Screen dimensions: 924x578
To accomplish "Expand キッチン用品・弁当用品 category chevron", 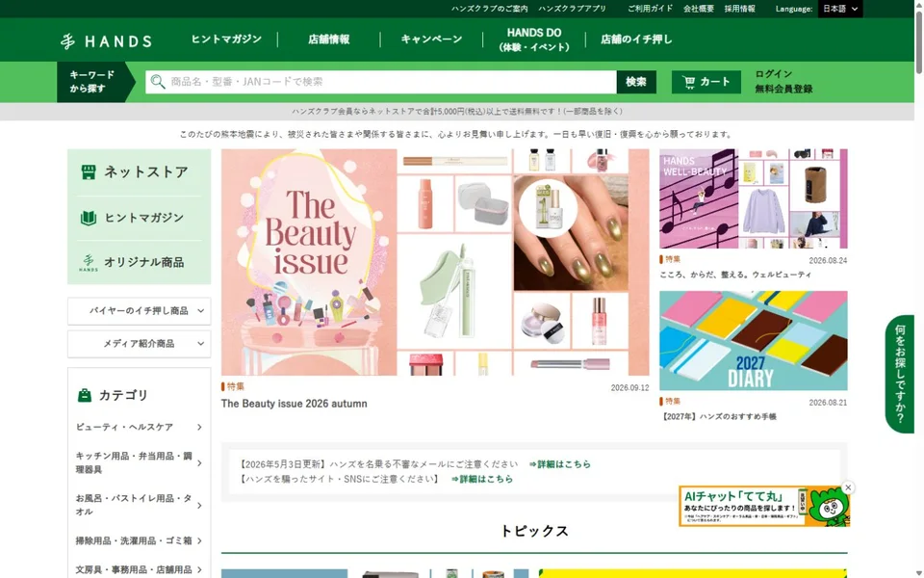I will [199, 463].
